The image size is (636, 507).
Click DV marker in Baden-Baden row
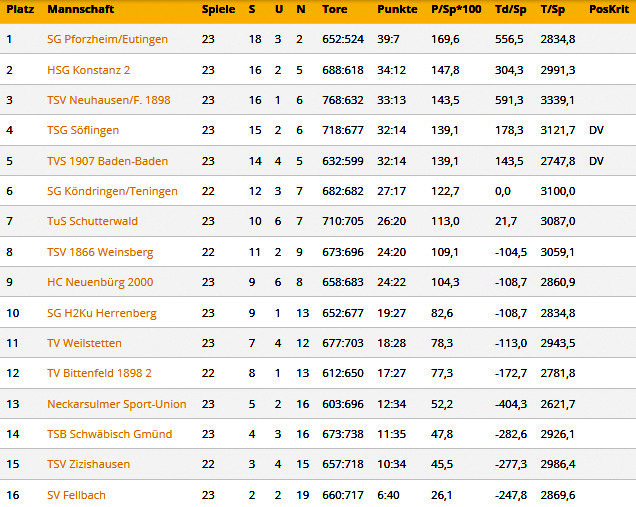pos(596,161)
